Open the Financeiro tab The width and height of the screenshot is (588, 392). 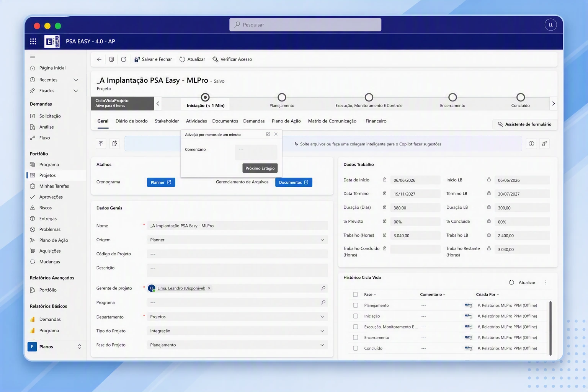tap(376, 121)
